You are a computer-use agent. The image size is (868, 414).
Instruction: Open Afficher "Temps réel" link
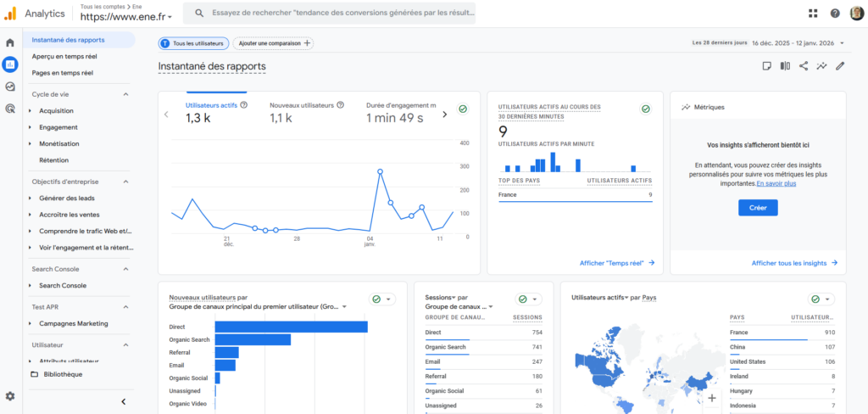[x=617, y=263]
